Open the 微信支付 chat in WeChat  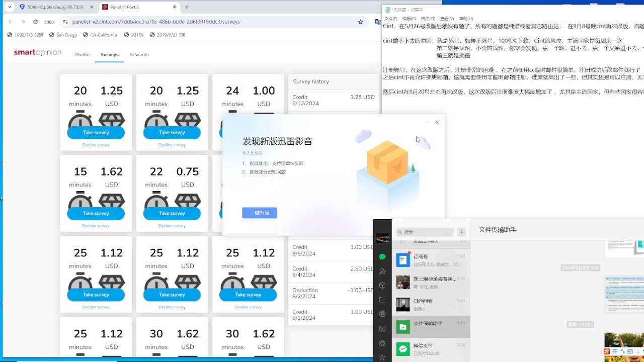click(431, 348)
